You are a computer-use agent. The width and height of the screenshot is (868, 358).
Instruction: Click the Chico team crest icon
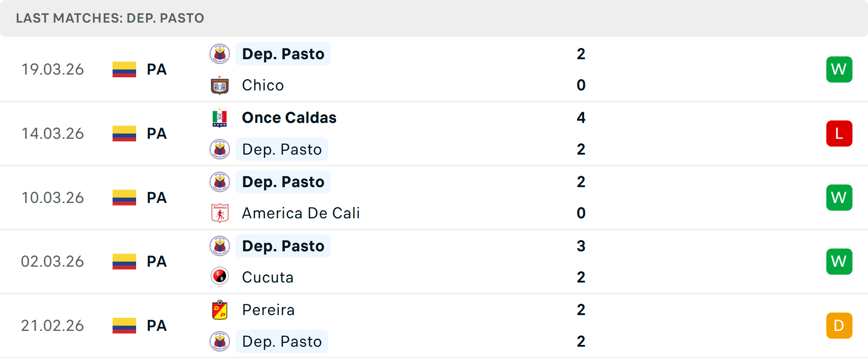[x=220, y=85]
